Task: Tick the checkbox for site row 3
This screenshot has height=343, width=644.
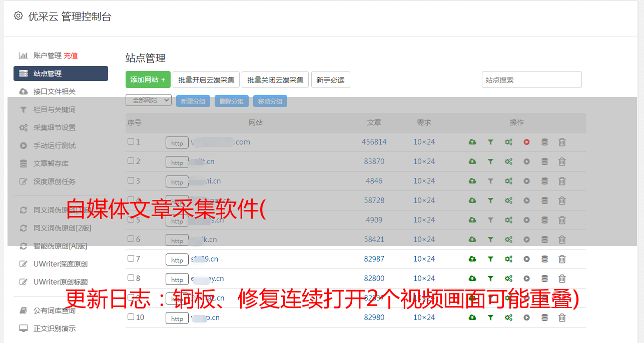Action: tap(131, 180)
